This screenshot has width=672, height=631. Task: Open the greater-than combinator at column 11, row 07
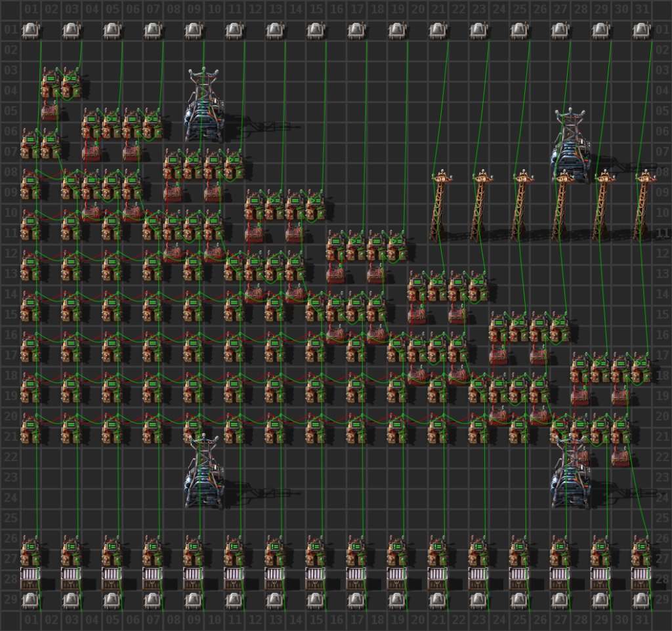point(234,164)
